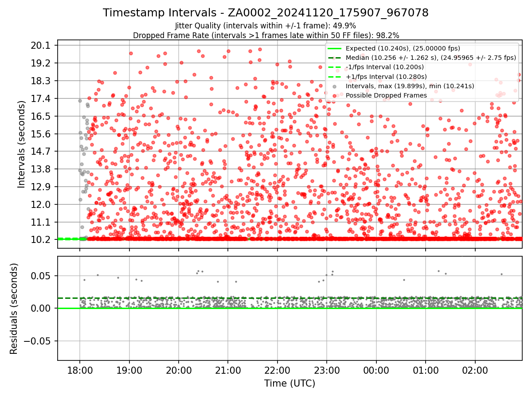This screenshot has width=532, height=399.
Task: Select the 'Dropped Frame Rate' subtitle line
Action: [266, 35]
